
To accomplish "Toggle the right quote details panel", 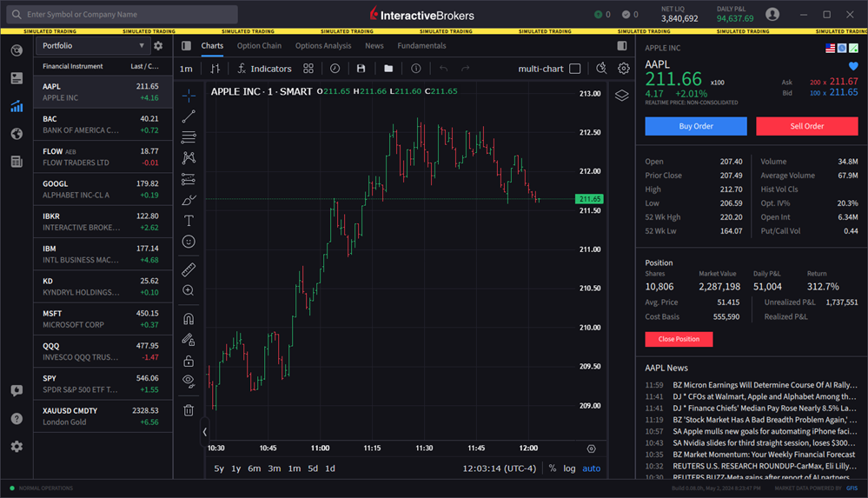I will 622,46.
